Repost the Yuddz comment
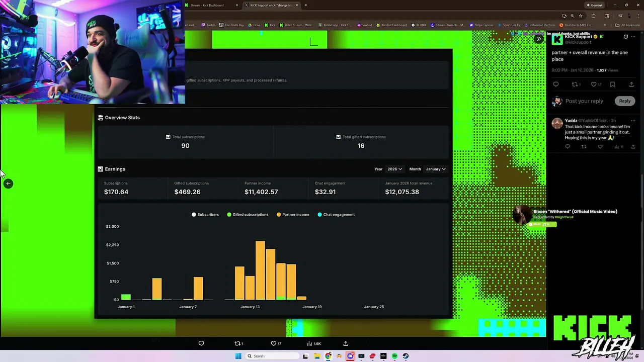Viewport: 644px width, 362px height. 584,147
